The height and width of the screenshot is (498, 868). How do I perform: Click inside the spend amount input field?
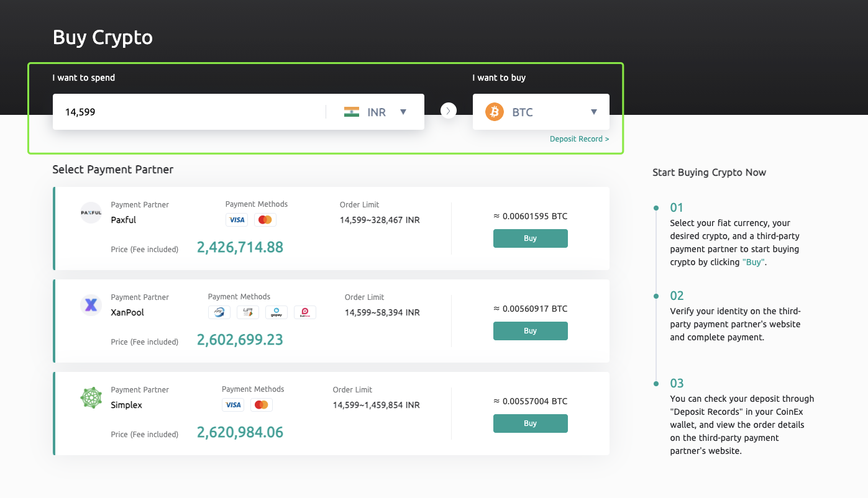[x=186, y=112]
